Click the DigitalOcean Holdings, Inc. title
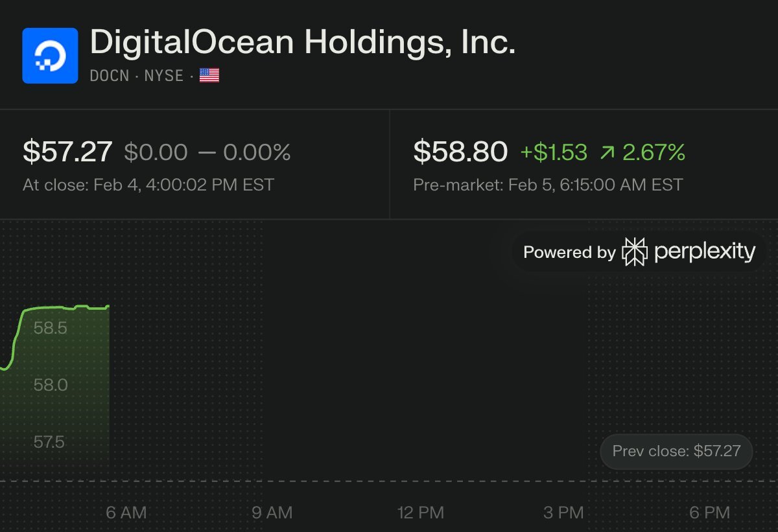Screen dimensions: 778x532 pyautogui.click(x=302, y=43)
